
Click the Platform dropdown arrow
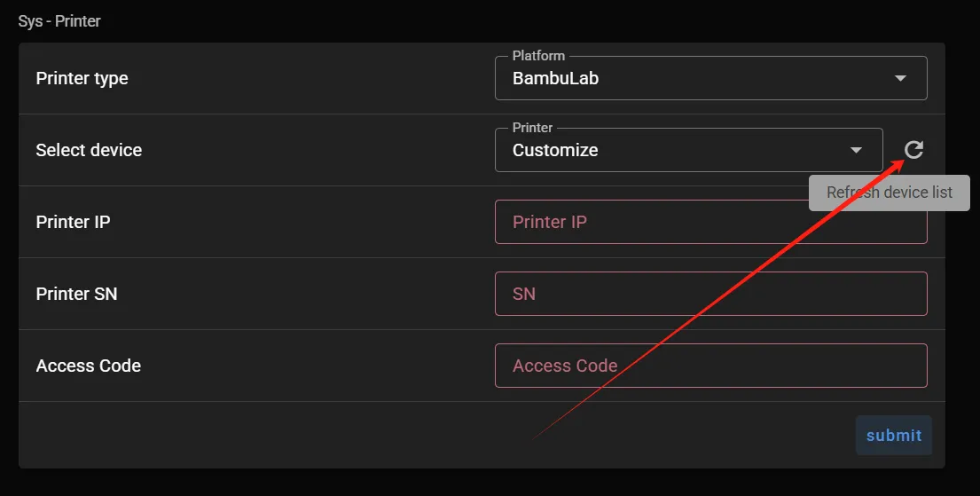(x=900, y=79)
